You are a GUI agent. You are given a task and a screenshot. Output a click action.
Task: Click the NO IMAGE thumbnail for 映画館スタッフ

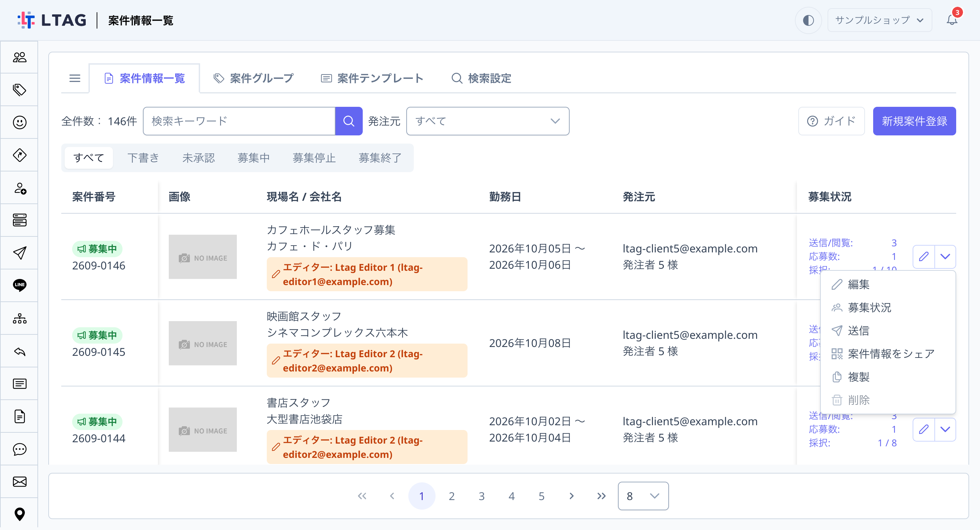(x=202, y=343)
